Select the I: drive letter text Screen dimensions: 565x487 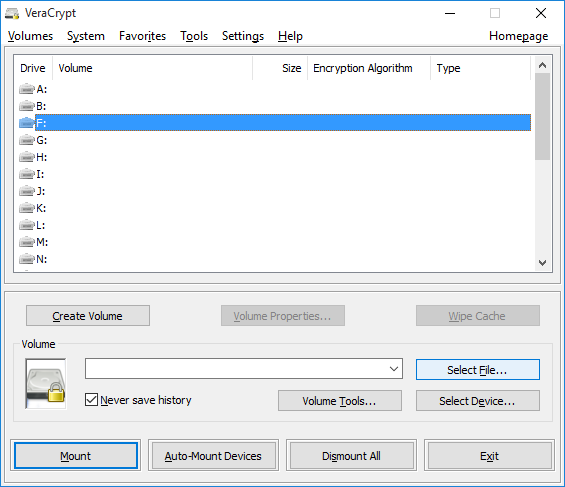coord(40,174)
